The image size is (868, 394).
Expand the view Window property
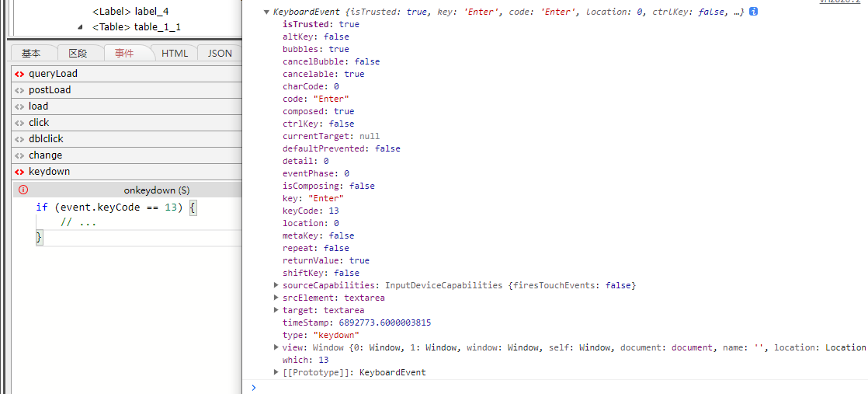pos(276,347)
